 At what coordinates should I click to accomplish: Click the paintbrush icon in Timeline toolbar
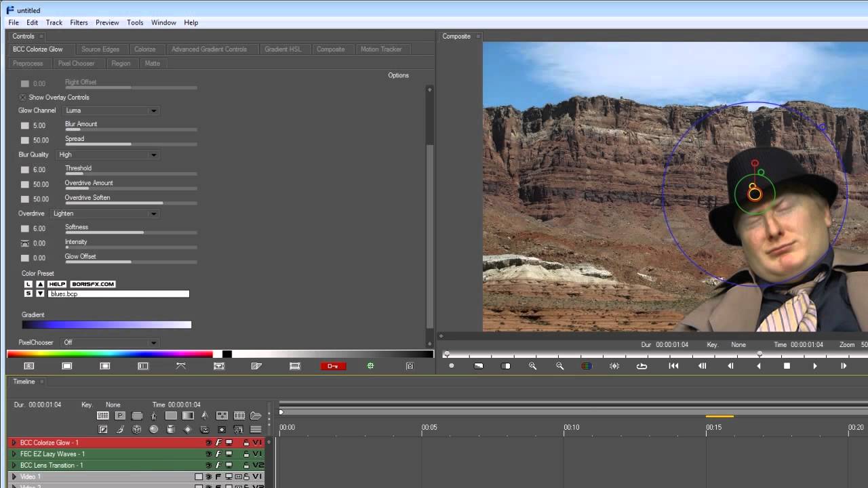click(120, 429)
